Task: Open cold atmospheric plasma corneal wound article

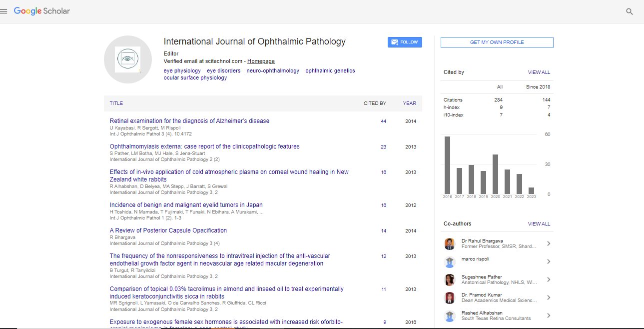Action: (229, 175)
